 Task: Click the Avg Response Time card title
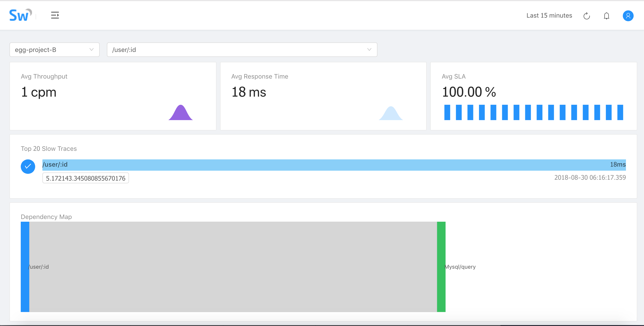[x=260, y=76]
